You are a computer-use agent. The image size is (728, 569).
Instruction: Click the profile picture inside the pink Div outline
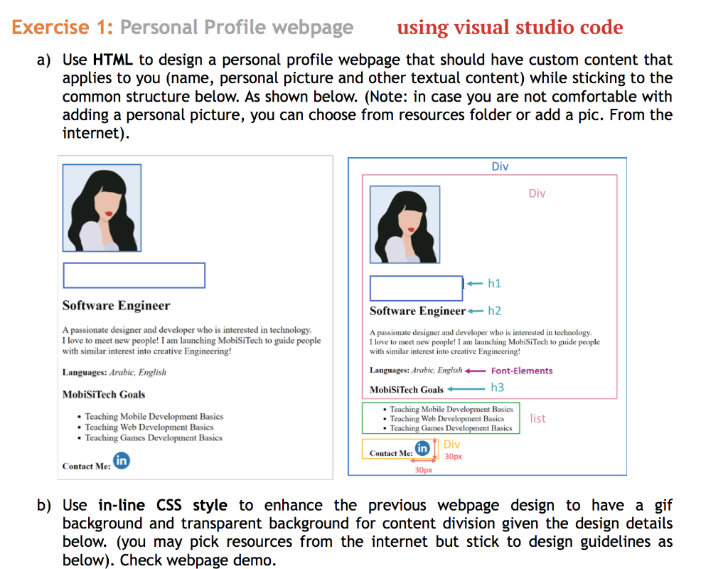[405, 223]
